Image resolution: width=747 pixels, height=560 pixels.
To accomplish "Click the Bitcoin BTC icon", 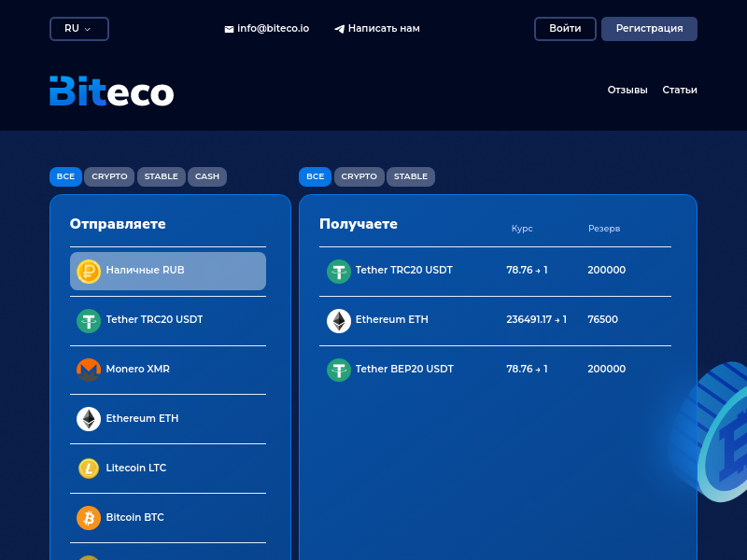I will (x=89, y=518).
